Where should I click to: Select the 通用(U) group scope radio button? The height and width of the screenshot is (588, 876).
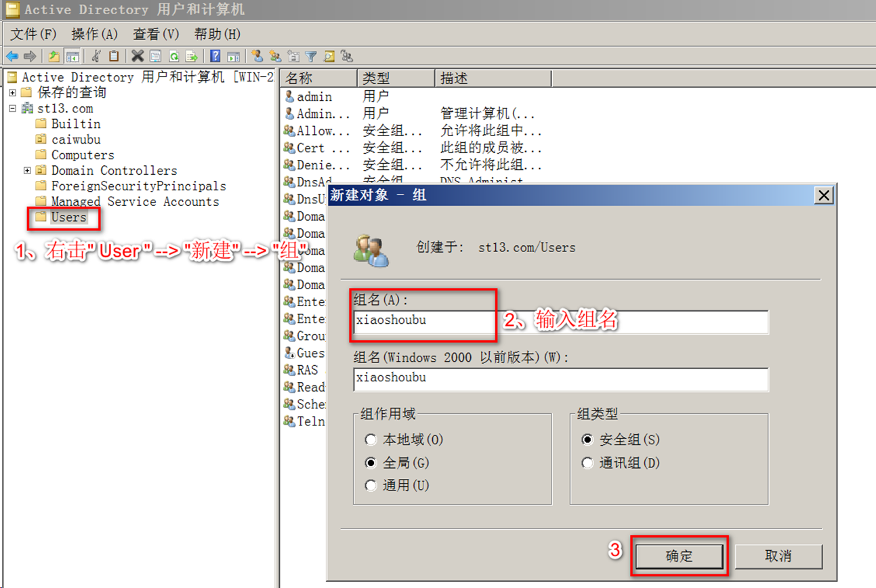371,485
